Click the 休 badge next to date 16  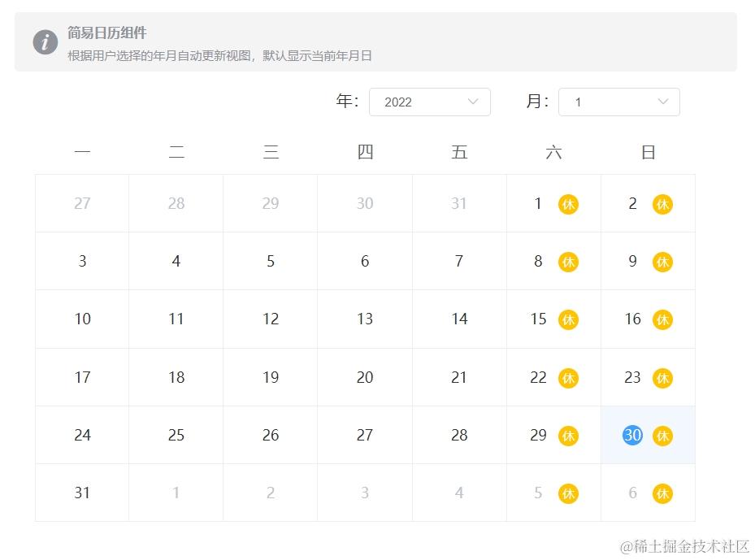(x=662, y=320)
